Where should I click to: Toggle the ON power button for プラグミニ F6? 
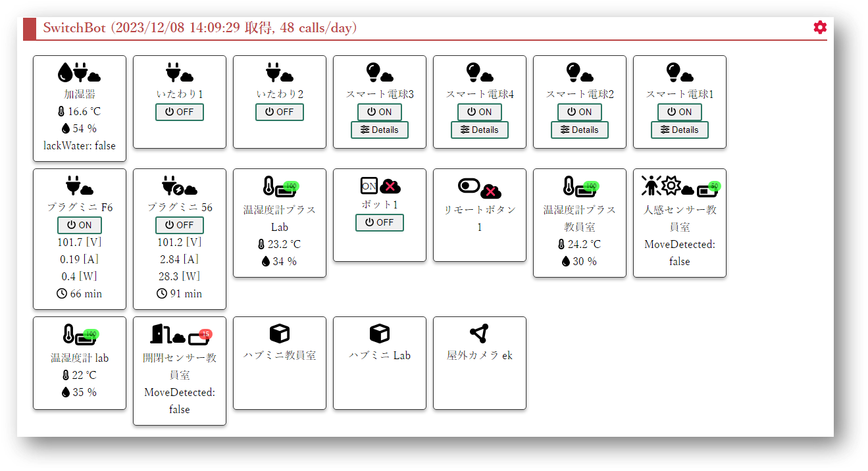pyautogui.click(x=80, y=225)
